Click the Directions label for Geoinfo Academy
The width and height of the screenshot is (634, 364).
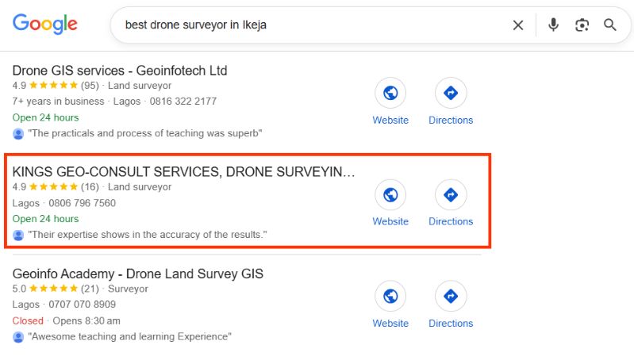point(451,324)
